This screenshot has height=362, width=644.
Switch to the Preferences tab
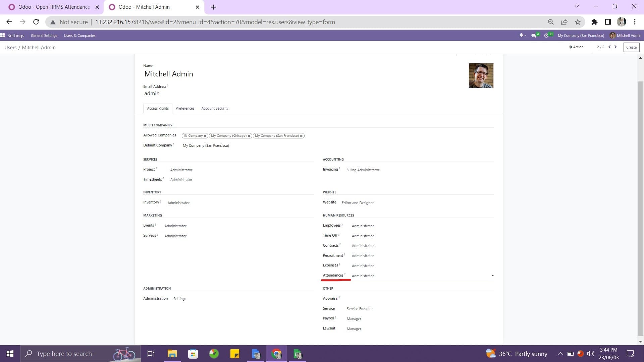point(185,108)
